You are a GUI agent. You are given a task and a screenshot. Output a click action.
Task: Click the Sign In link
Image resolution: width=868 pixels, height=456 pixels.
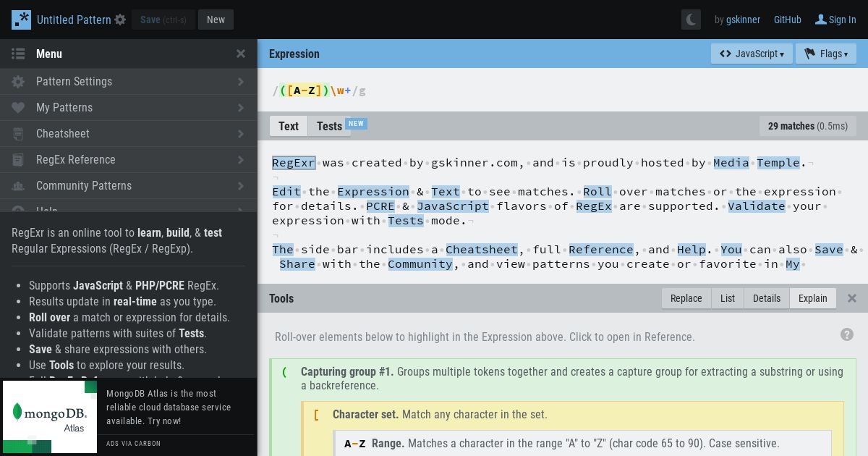pos(842,20)
